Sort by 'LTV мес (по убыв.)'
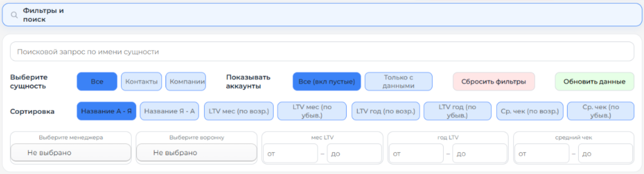Screen dimensions: 644x174 312,111
